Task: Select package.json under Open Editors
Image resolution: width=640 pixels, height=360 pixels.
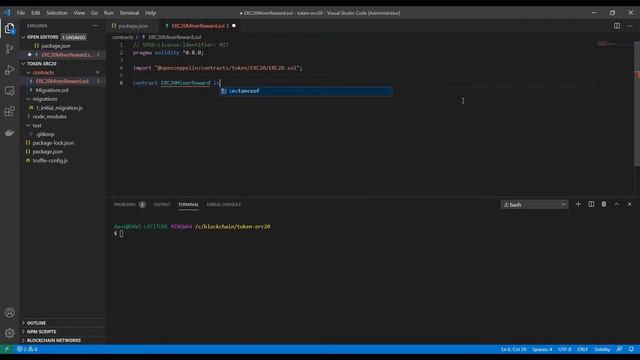Action: tap(56, 46)
